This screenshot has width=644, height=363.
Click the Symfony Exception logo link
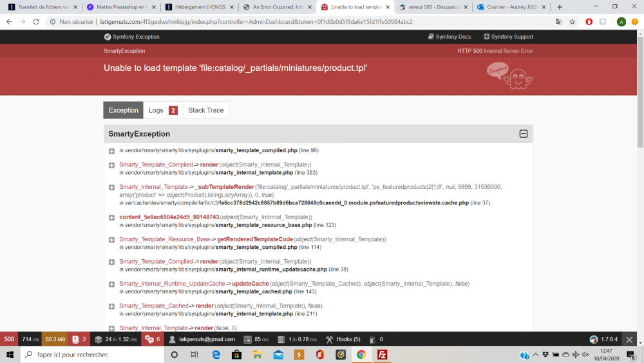point(131,37)
